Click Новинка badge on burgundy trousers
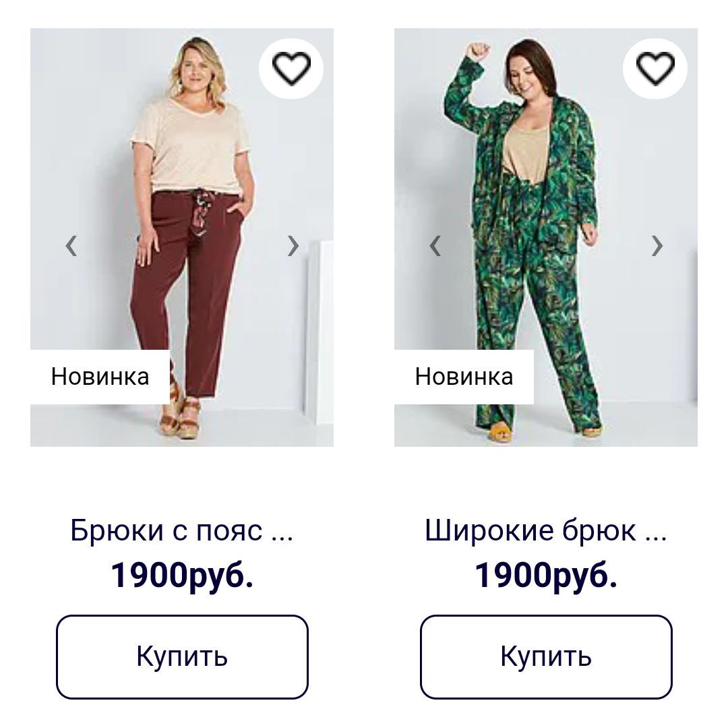The width and height of the screenshot is (728, 711). click(x=100, y=377)
